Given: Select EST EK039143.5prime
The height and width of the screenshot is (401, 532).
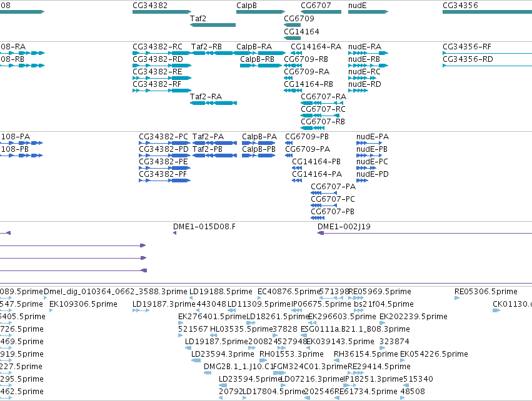Looking at the screenshot, I should (340, 342).
